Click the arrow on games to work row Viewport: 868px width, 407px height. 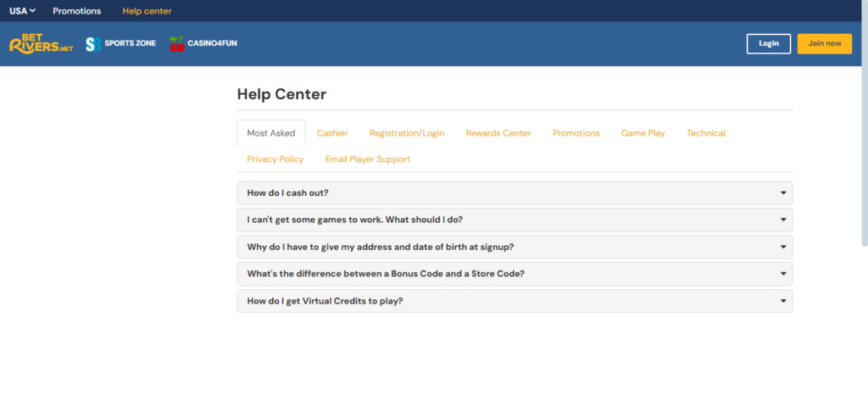[x=783, y=220]
